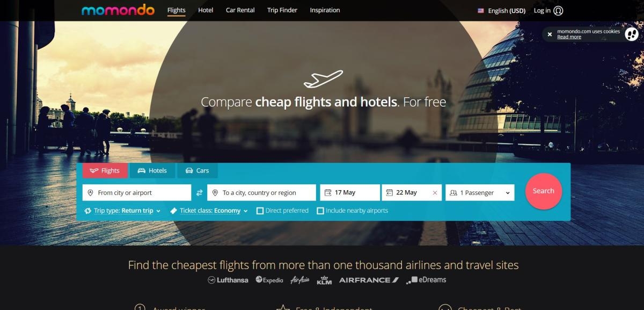Click the location pin in the From field

[90, 192]
